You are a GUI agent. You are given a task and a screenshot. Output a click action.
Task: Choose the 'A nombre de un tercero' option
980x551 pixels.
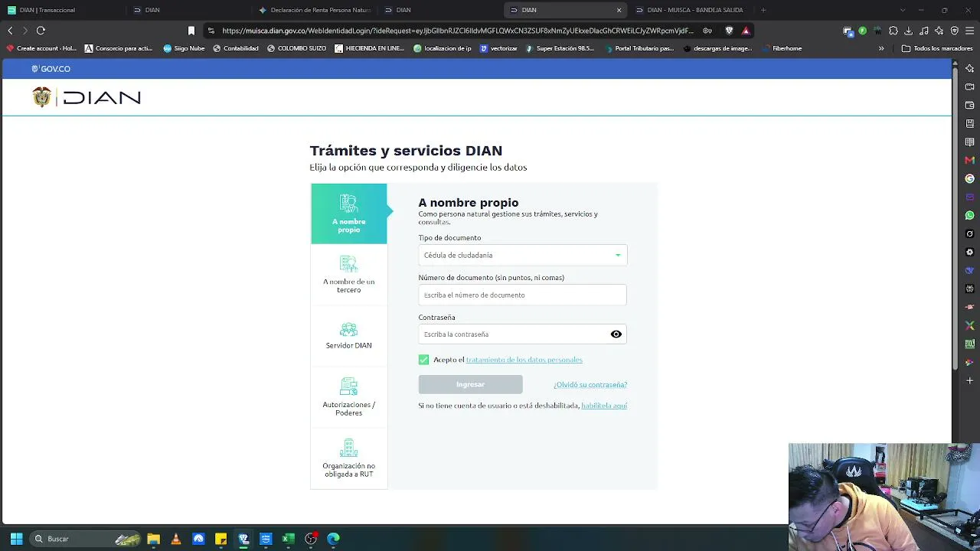pyautogui.click(x=348, y=275)
